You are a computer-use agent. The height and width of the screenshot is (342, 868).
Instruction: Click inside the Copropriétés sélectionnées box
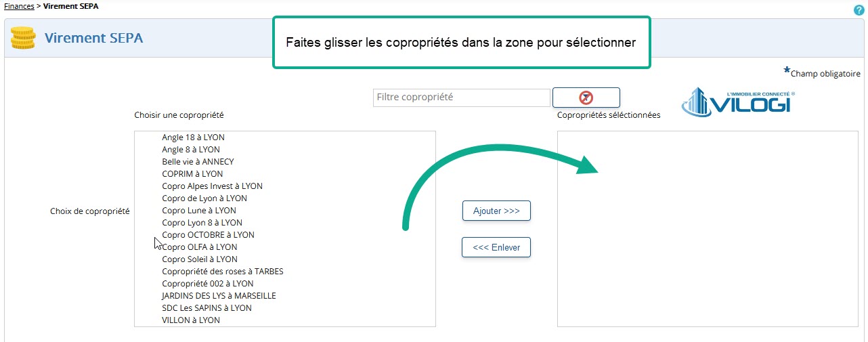[708, 229]
